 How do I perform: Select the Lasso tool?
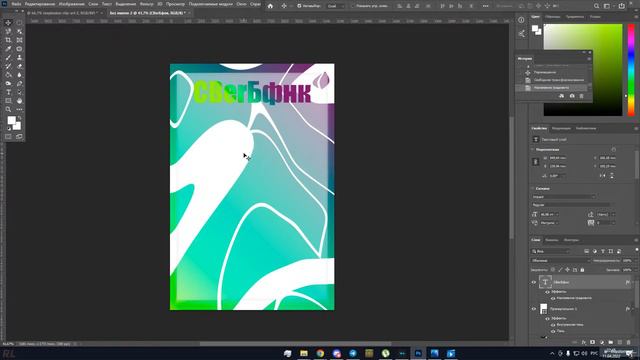coord(8,31)
